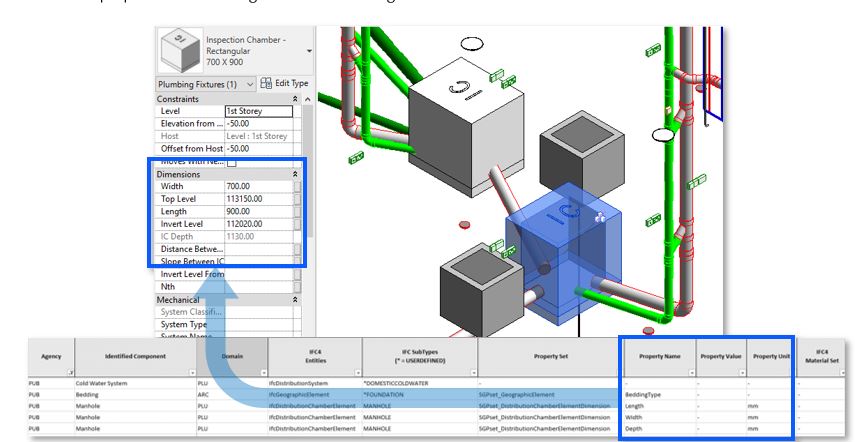Collapse the Dimensions section
This screenshot has height=442, width=855.
coord(294,174)
